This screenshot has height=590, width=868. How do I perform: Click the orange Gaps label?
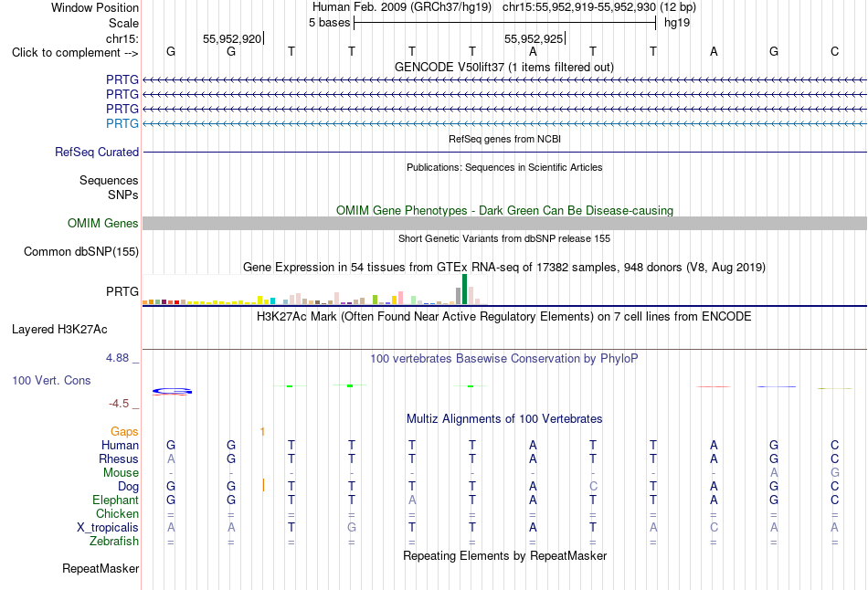[124, 431]
